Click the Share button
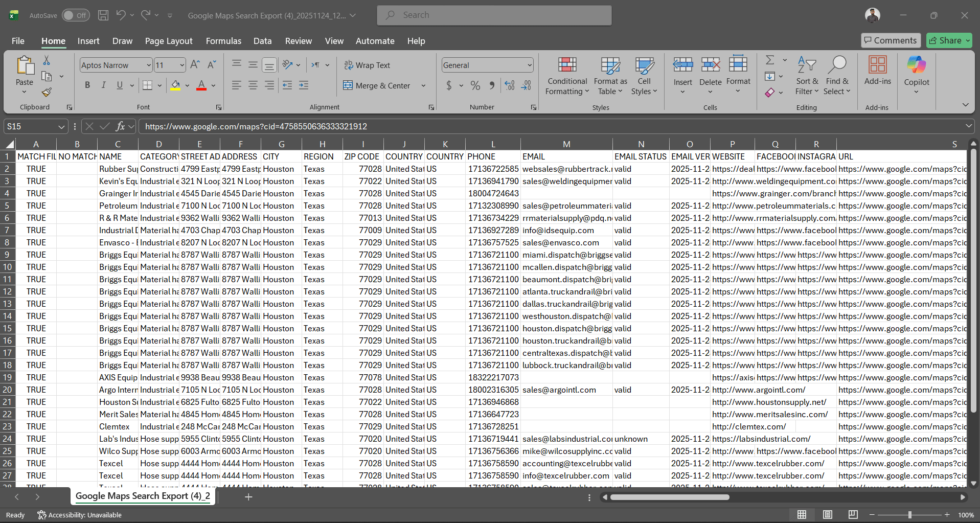 click(948, 40)
